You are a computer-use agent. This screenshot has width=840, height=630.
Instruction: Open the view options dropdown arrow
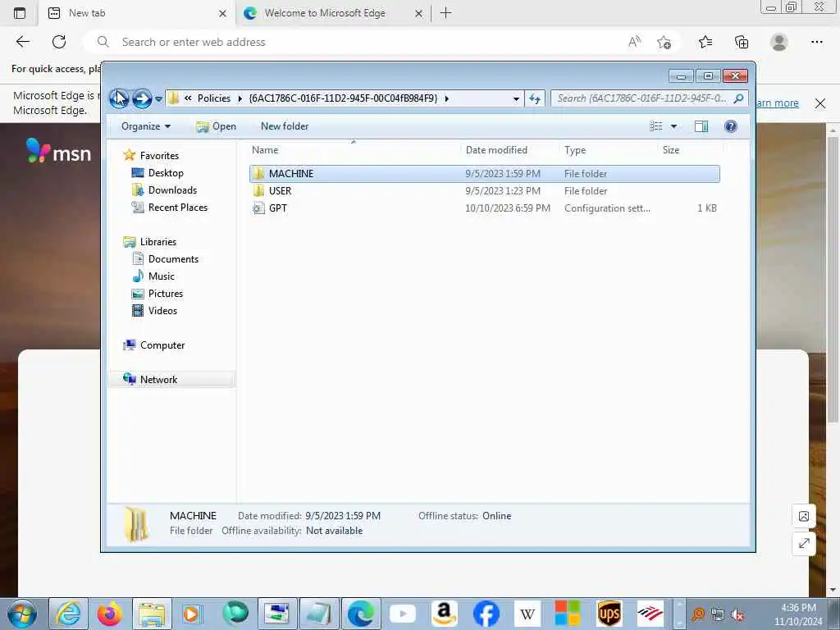click(x=674, y=126)
